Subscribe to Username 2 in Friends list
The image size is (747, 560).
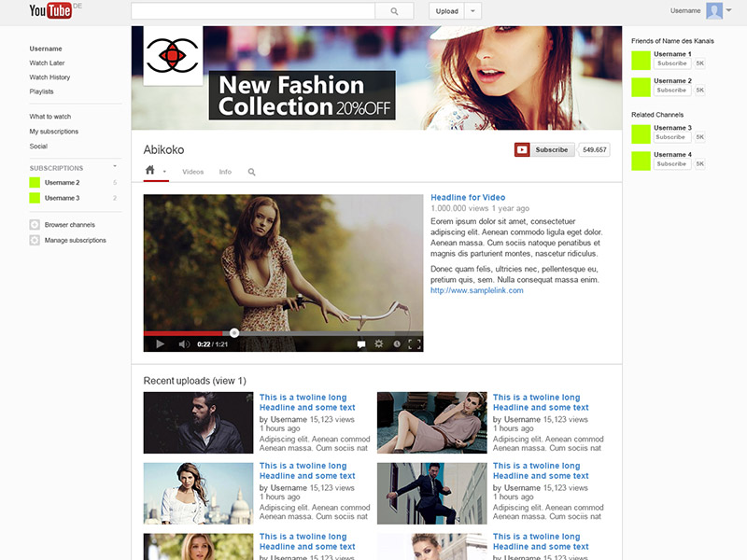pos(671,90)
